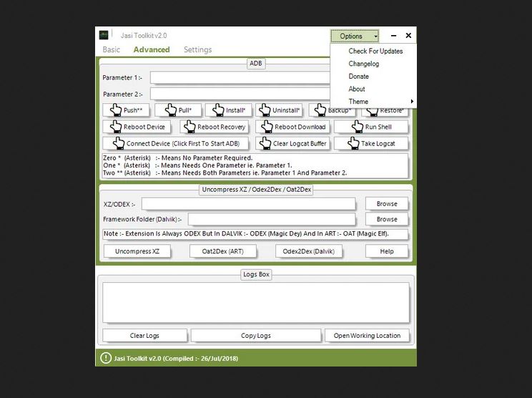Viewport: 532px width, 398px height.
Task: Click the Copy Logs button
Action: [x=256, y=336]
